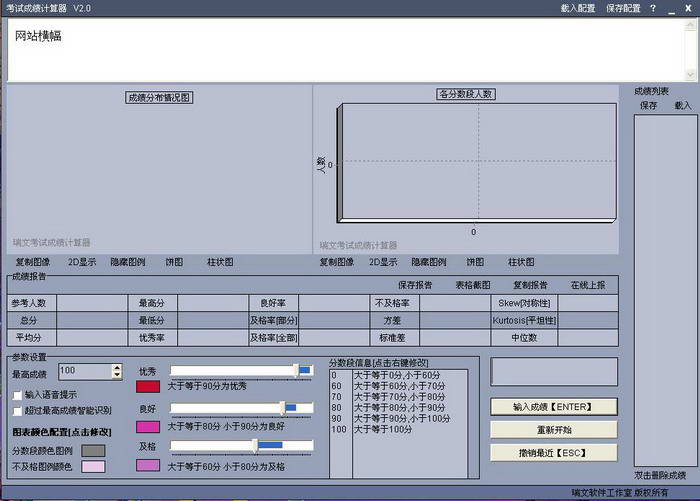This screenshot has height=501, width=700.
Task: Click 載入配置 in the title bar
Action: [577, 8]
